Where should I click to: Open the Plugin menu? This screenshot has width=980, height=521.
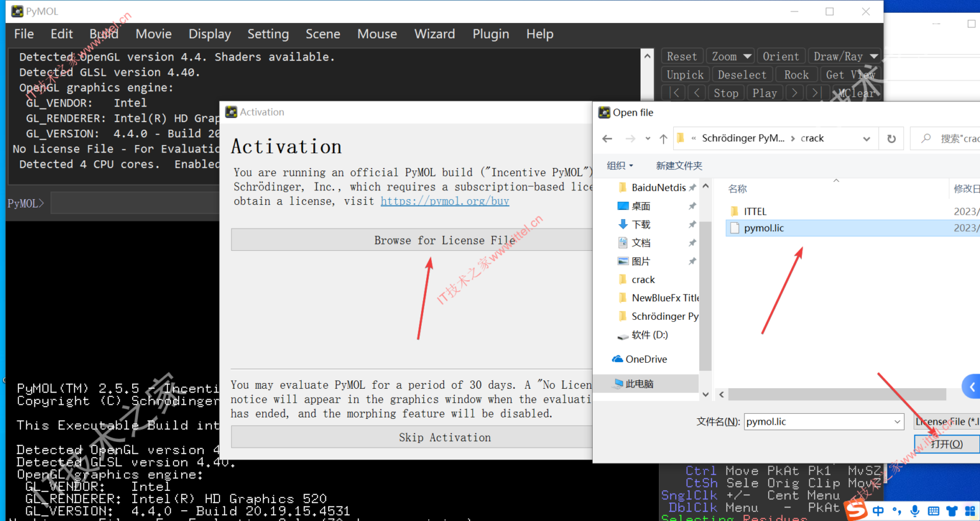click(x=490, y=34)
